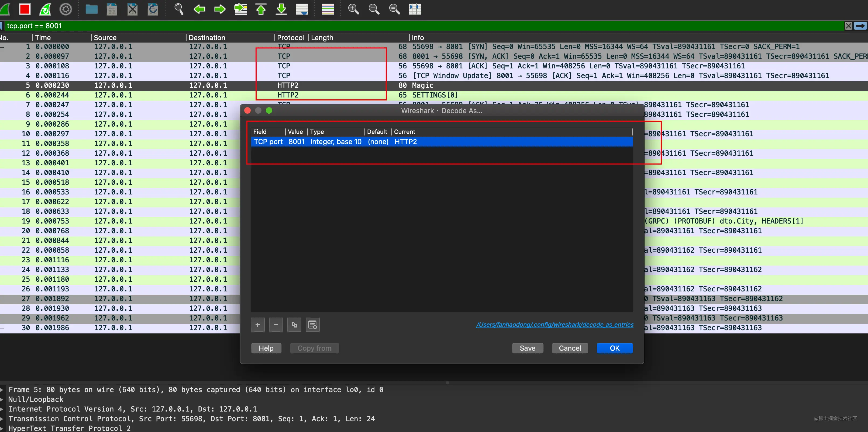Screen dimensions: 868x432
Task: Click the Field column header in dialog
Action: (x=268, y=132)
